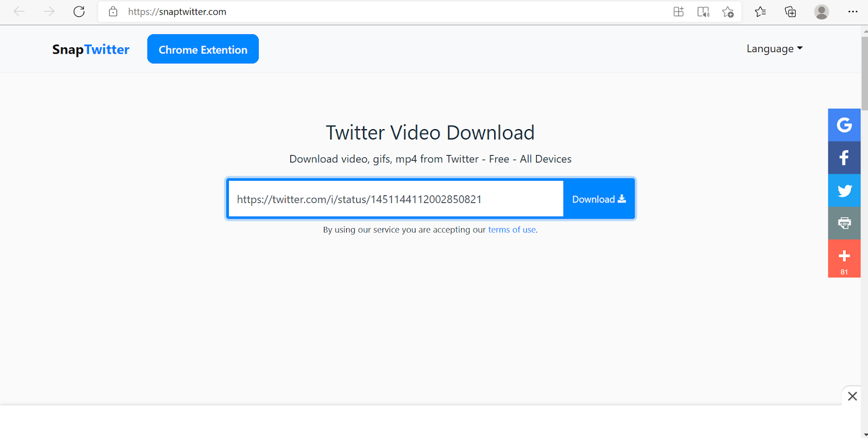Share page via Google sidebar button
Screen dimensions: 868x438
[844, 125]
